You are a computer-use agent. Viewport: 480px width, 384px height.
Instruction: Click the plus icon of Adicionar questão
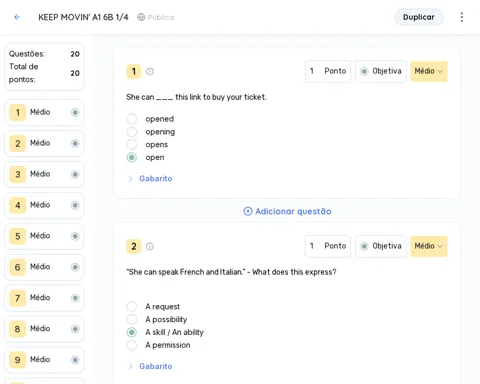pyautogui.click(x=248, y=211)
